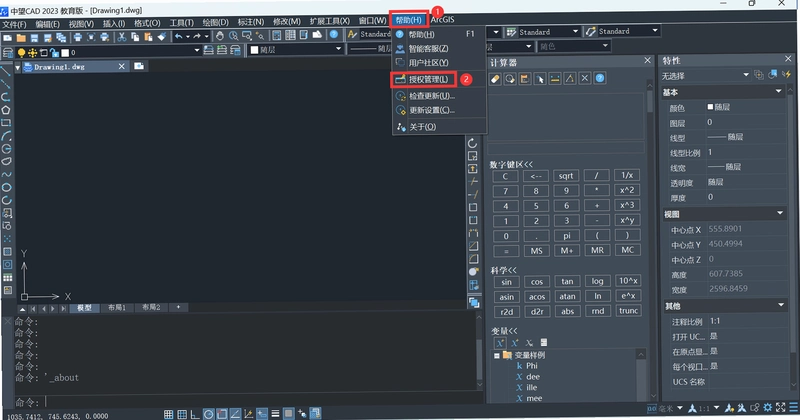This screenshot has height=420, width=800.
Task: Click the Zoom window icon
Action: click(x=247, y=36)
